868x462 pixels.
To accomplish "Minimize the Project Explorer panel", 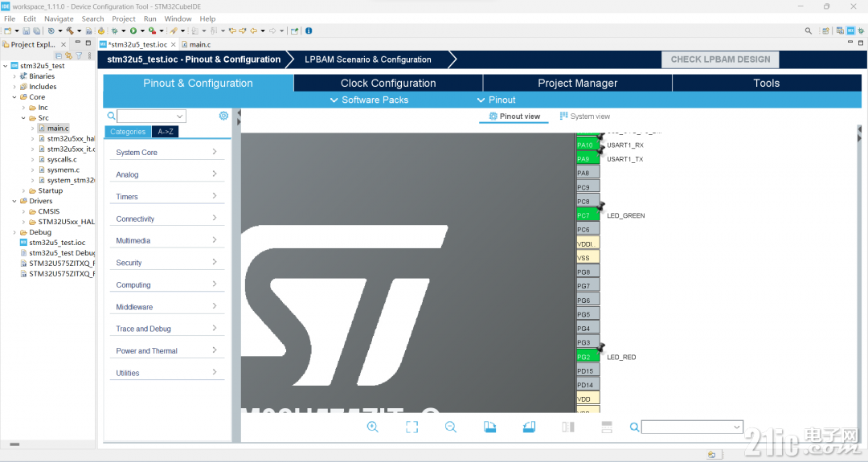I will 78,42.
